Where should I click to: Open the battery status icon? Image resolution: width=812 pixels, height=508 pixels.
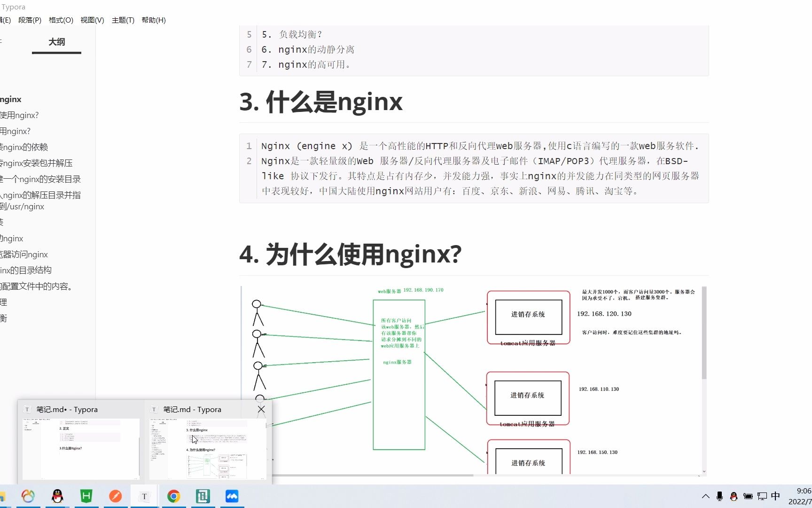748,496
